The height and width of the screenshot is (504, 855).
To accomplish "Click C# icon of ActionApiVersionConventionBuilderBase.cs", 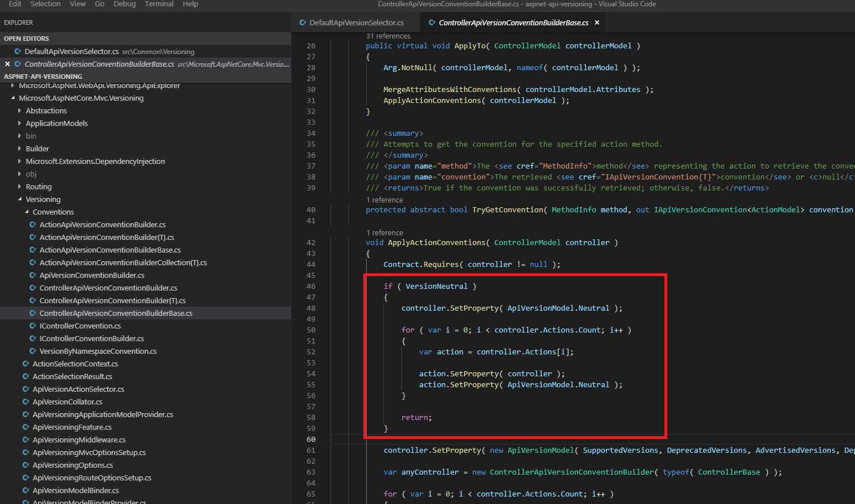I will pyautogui.click(x=33, y=250).
